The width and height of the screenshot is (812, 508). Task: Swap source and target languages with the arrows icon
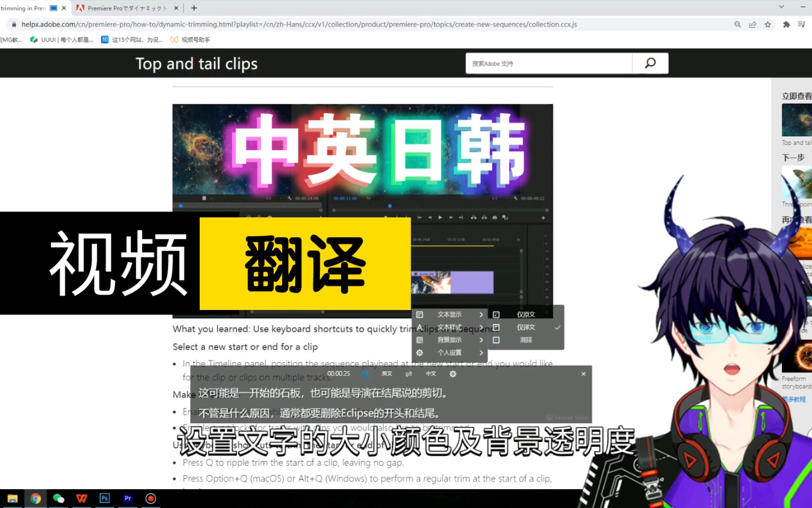pyautogui.click(x=408, y=373)
